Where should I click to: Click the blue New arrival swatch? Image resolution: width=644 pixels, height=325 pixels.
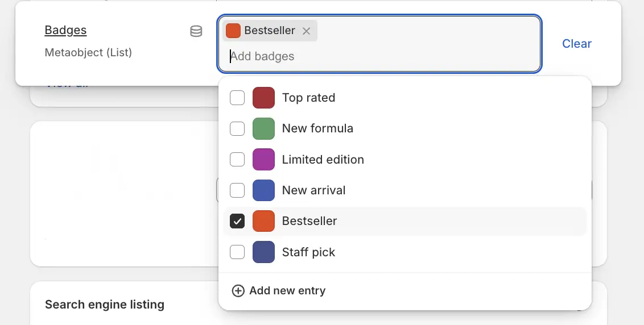(x=263, y=190)
